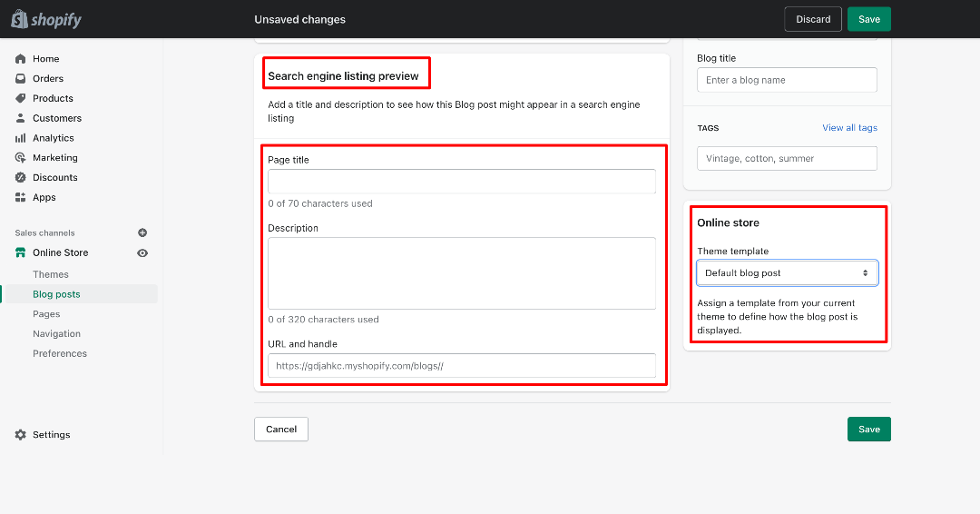
Task: Open Navigation in Online Store menu
Action: click(57, 334)
